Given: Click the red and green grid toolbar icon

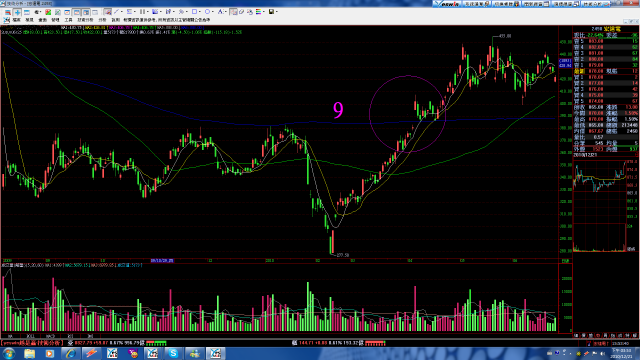Looking at the screenshot, I should point(48,12).
